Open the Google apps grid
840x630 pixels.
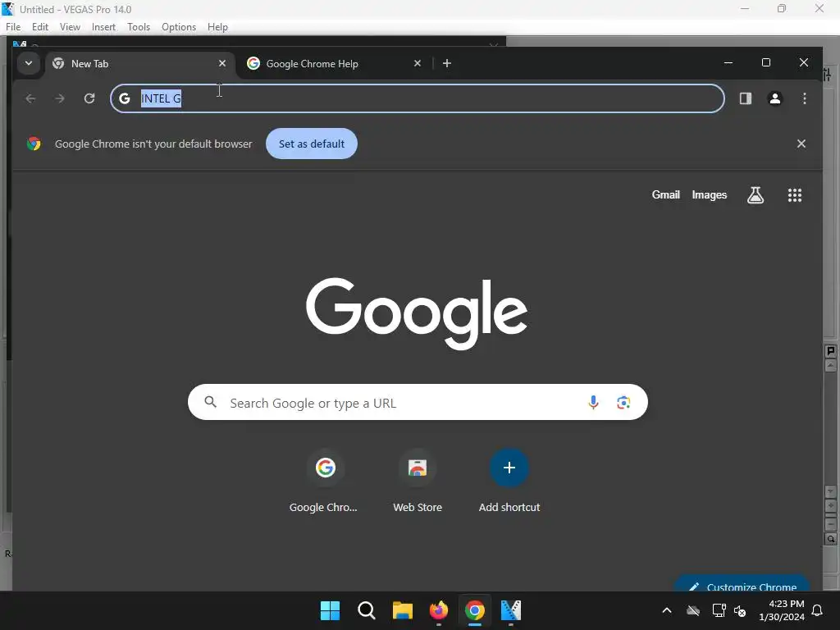794,195
